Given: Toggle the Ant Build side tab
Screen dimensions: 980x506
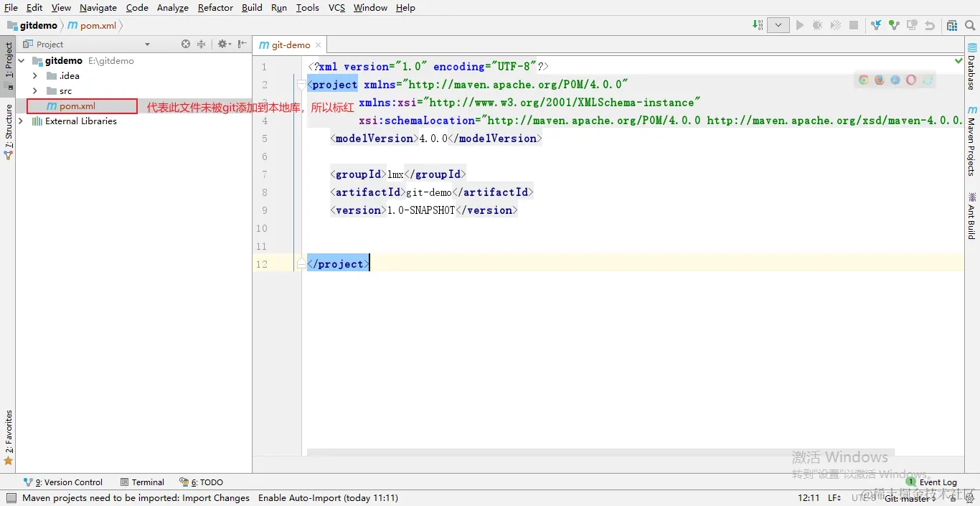Looking at the screenshot, I should (971, 215).
